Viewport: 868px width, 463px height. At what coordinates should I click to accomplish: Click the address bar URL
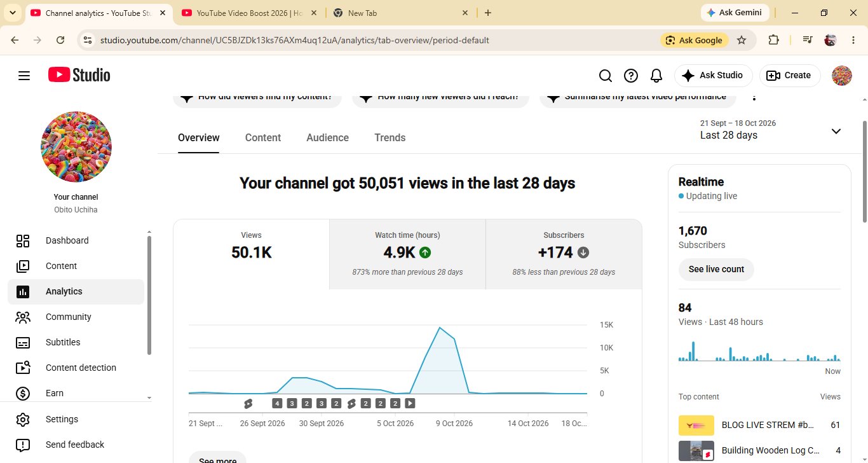pyautogui.click(x=295, y=40)
